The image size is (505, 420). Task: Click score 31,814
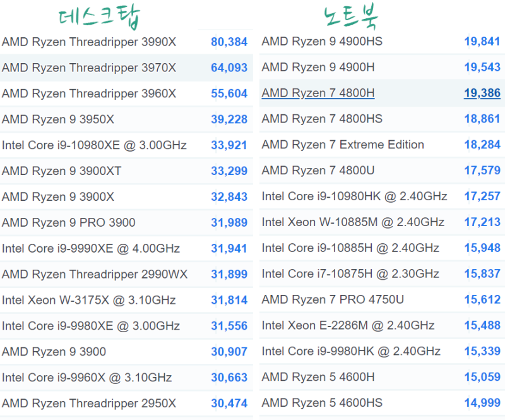(229, 300)
